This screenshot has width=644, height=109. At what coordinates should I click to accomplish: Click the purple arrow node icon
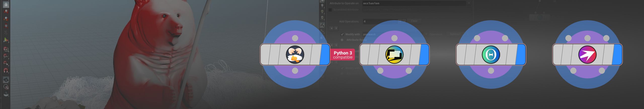(587, 54)
